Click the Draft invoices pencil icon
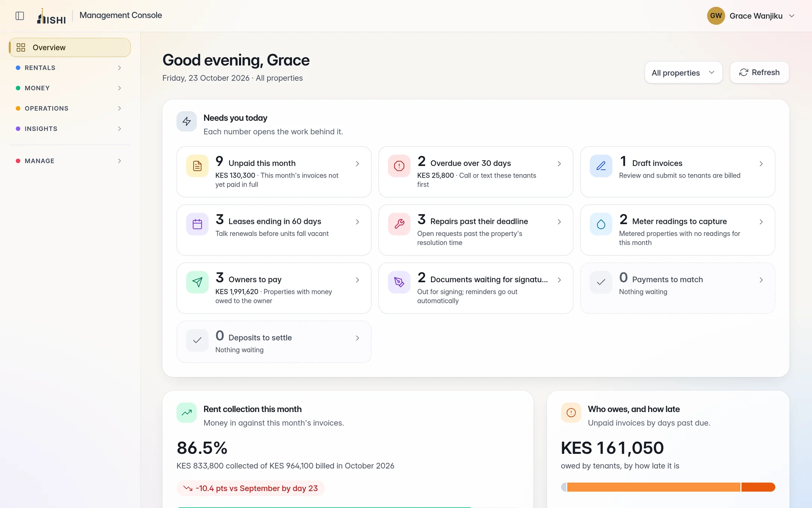 (601, 166)
